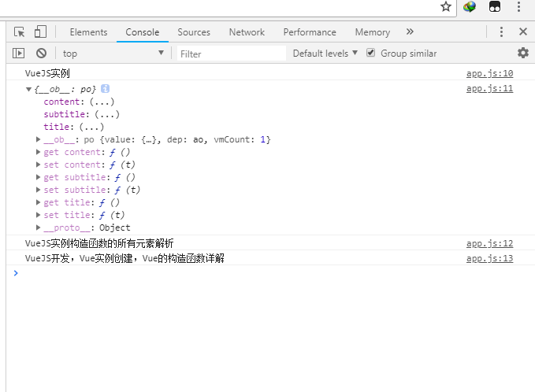Open DevTools customize three-dot menu
This screenshot has height=392, width=535.
point(501,32)
